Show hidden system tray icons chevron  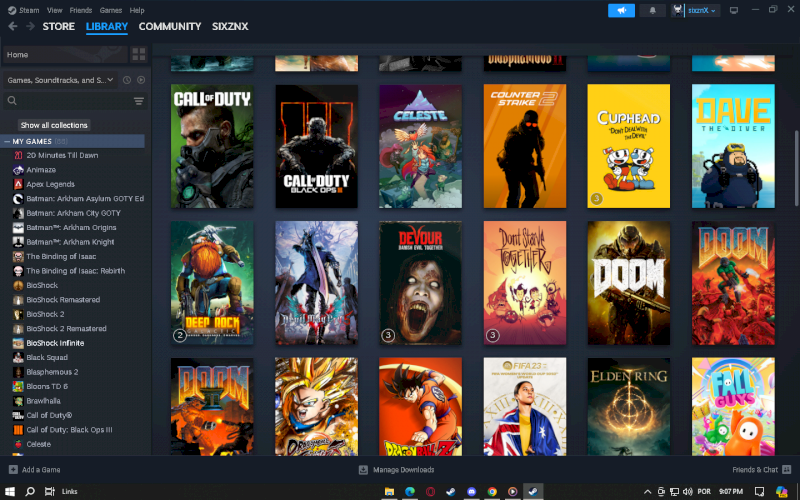pos(647,491)
